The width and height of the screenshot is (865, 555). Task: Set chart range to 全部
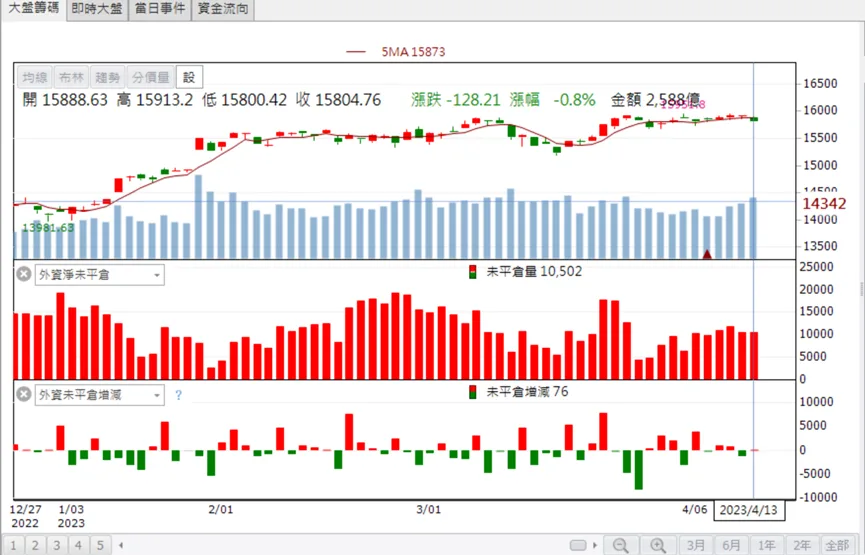[x=837, y=546]
